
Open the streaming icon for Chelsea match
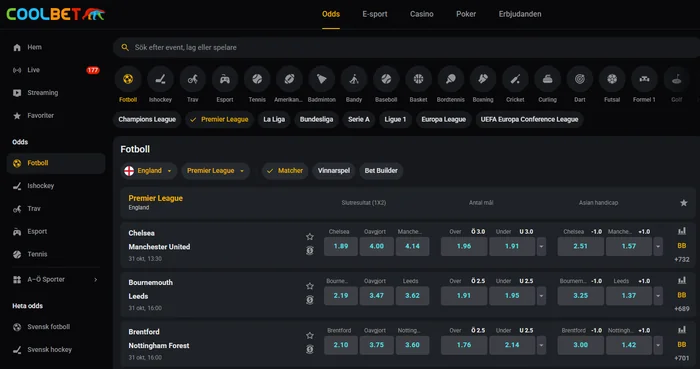tap(310, 251)
